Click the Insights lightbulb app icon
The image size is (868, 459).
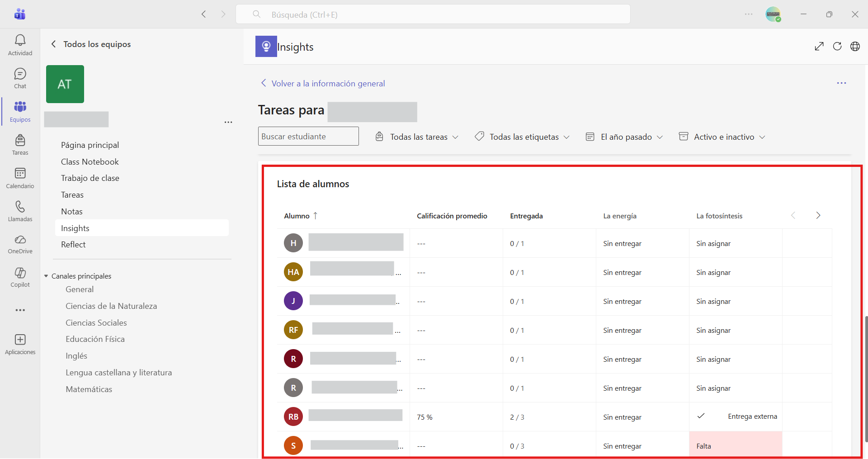[x=266, y=46]
